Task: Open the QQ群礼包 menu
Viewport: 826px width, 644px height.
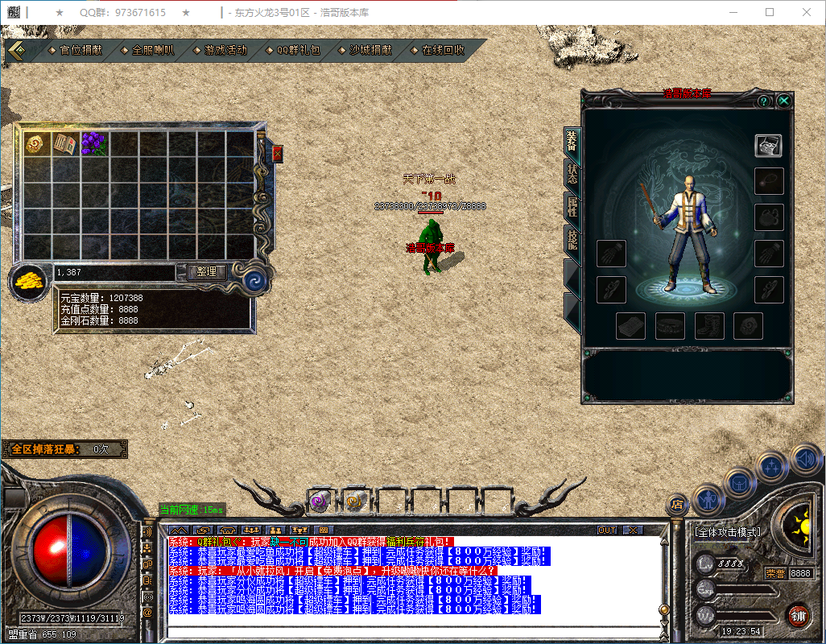Action: point(292,50)
